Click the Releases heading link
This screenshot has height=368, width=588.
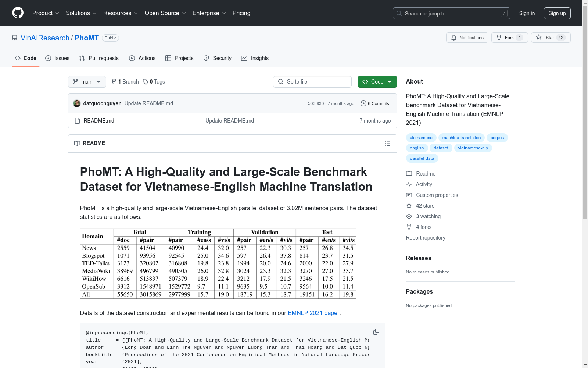[419, 258]
